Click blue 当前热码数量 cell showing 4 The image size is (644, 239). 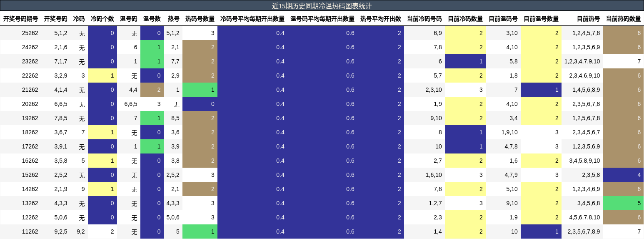623,175
